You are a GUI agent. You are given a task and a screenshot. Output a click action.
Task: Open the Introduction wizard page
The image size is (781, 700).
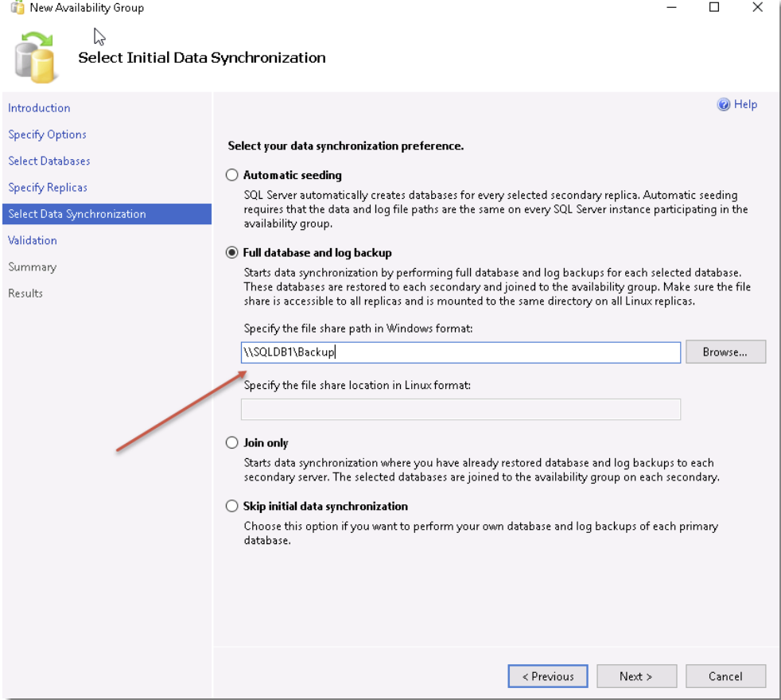coord(39,108)
